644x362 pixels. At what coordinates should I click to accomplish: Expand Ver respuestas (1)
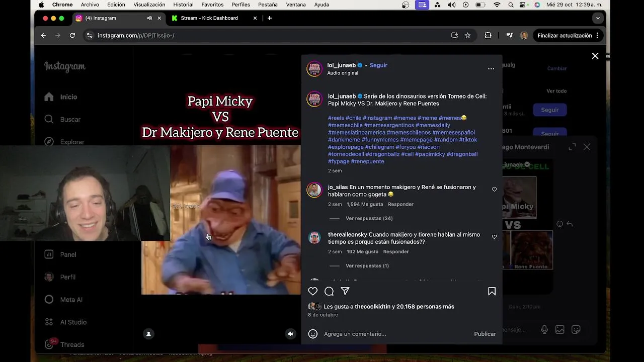(367, 265)
